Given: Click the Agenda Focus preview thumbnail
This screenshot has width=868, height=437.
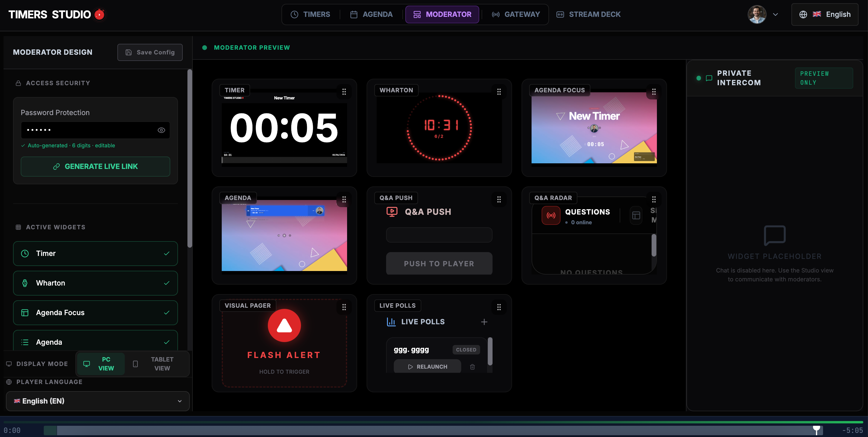Looking at the screenshot, I should click(594, 128).
